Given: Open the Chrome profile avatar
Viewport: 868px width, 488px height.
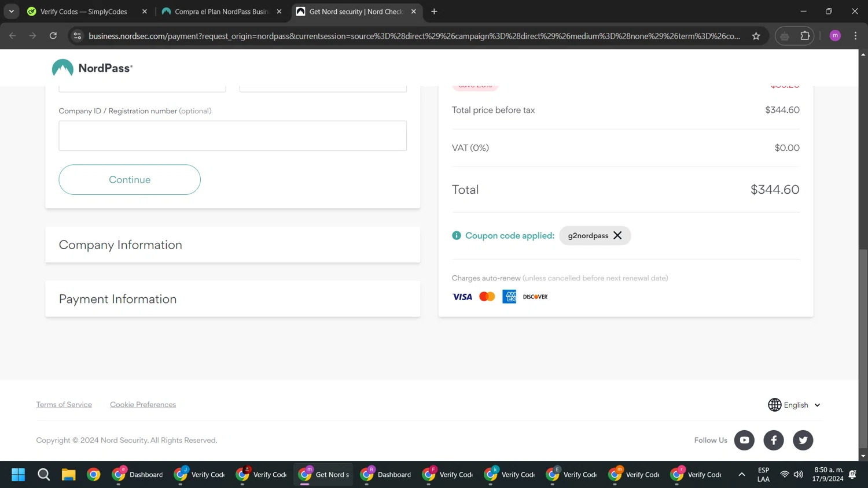Looking at the screenshot, I should point(835,36).
